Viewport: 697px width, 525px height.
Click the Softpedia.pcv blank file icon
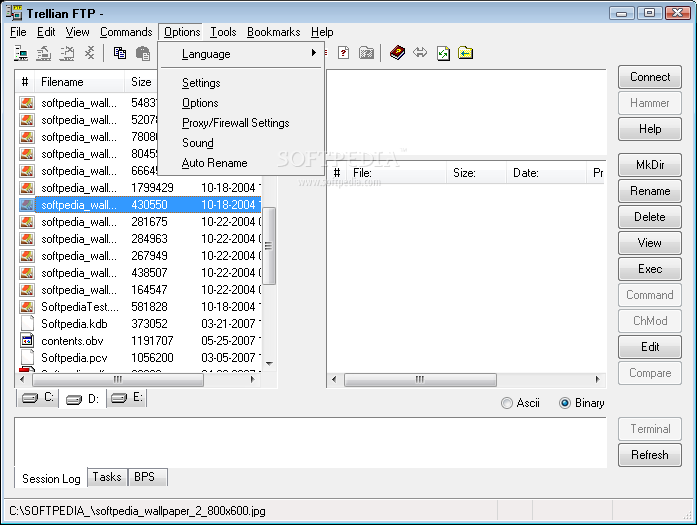[x=27, y=358]
